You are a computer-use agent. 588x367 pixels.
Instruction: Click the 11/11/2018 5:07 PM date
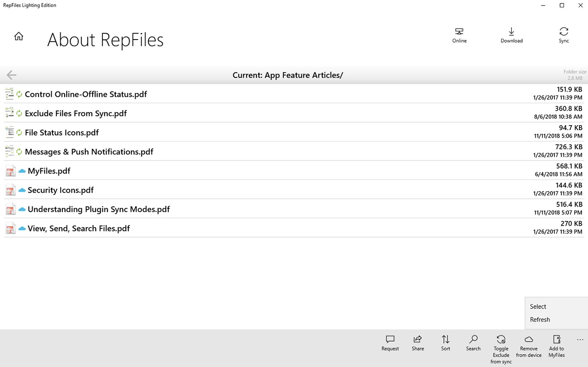tap(558, 213)
